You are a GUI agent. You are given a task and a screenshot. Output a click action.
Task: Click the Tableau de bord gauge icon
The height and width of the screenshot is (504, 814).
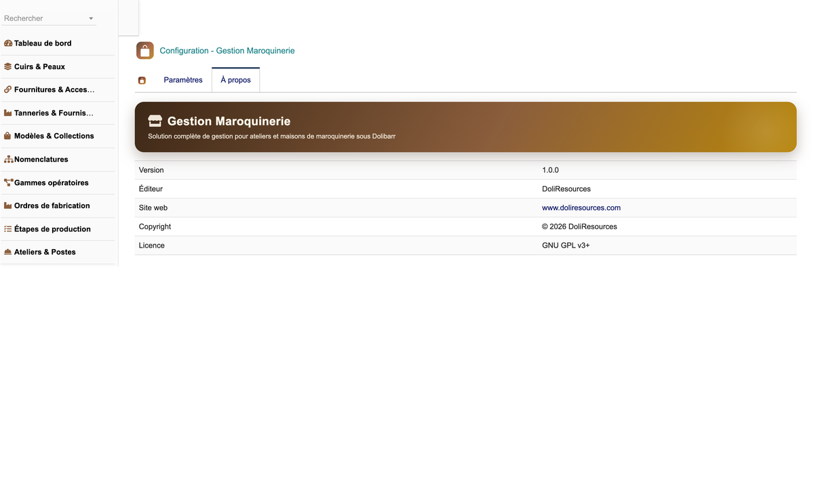tap(8, 43)
